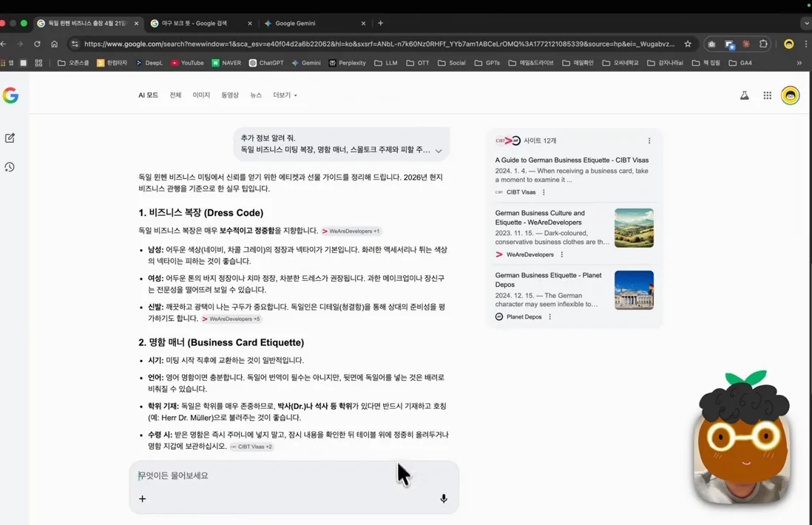The width and height of the screenshot is (812, 525).
Task: Go to browser home page
Action: coord(55,44)
